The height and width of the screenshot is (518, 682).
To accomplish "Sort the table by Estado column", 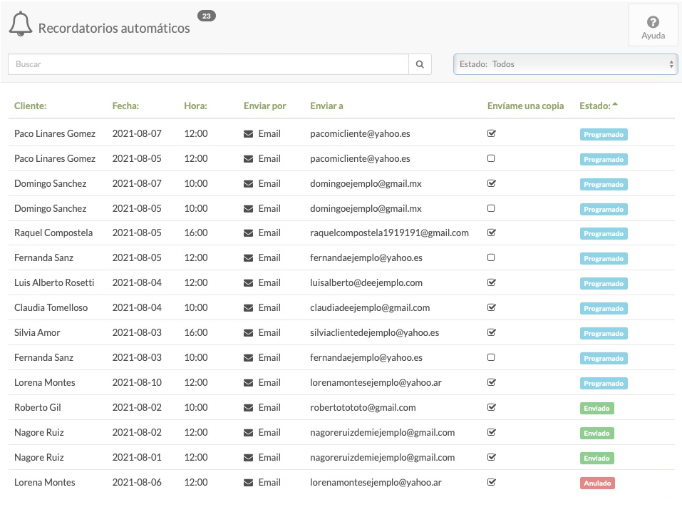I will coord(598,105).
